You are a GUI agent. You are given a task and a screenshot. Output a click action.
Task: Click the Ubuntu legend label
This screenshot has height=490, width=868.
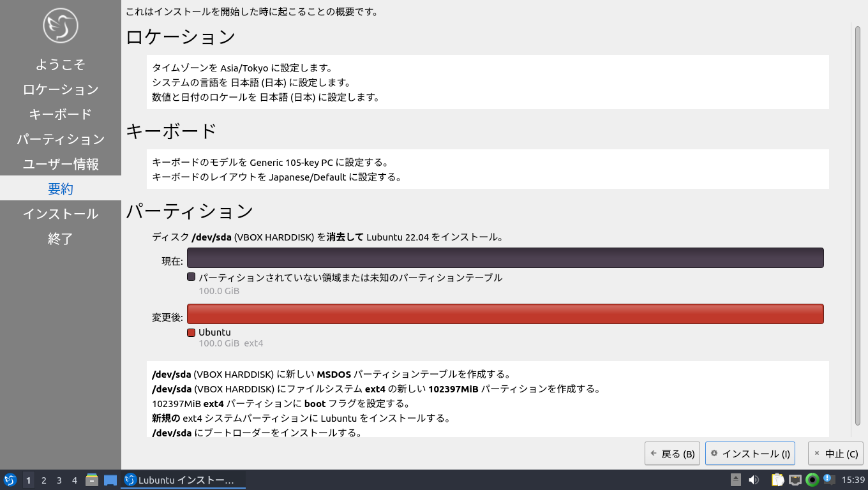point(214,332)
